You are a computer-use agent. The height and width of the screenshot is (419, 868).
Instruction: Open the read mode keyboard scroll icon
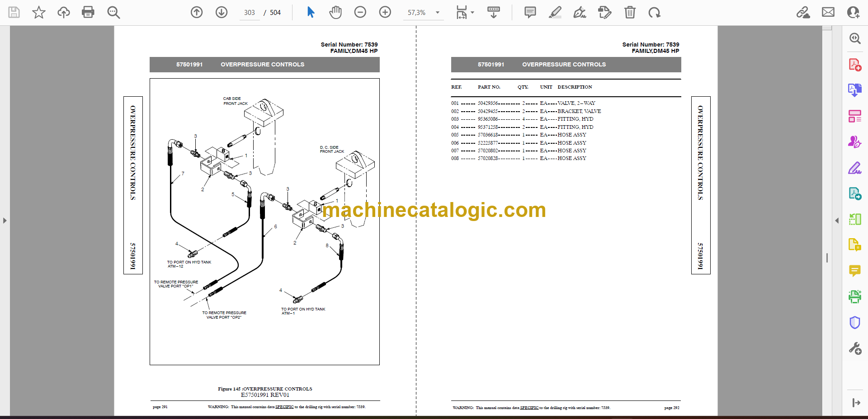point(494,12)
